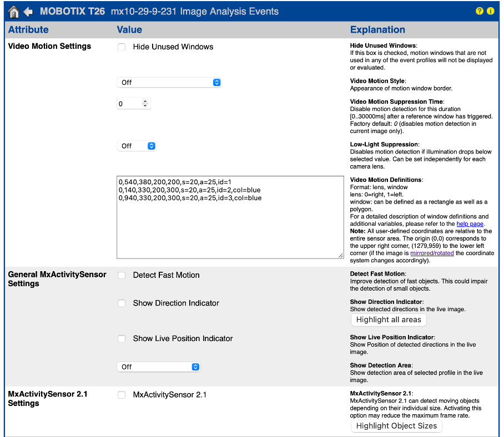
Task: Go to the camera home page icon
Action: coord(13,12)
